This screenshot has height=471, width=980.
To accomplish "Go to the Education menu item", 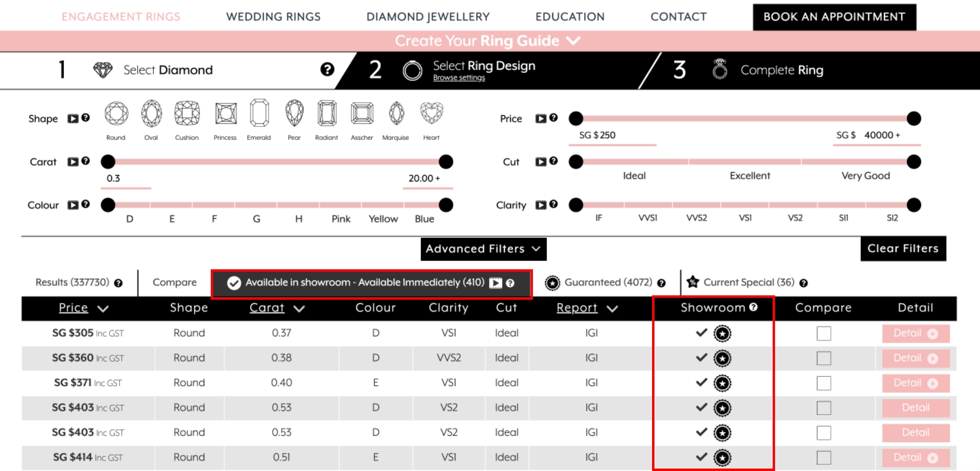I will click(x=570, y=17).
